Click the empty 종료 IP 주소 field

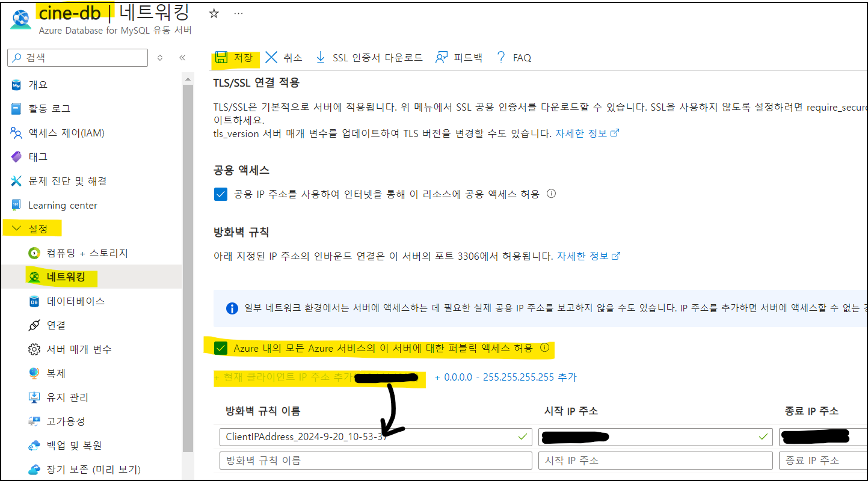(823, 461)
